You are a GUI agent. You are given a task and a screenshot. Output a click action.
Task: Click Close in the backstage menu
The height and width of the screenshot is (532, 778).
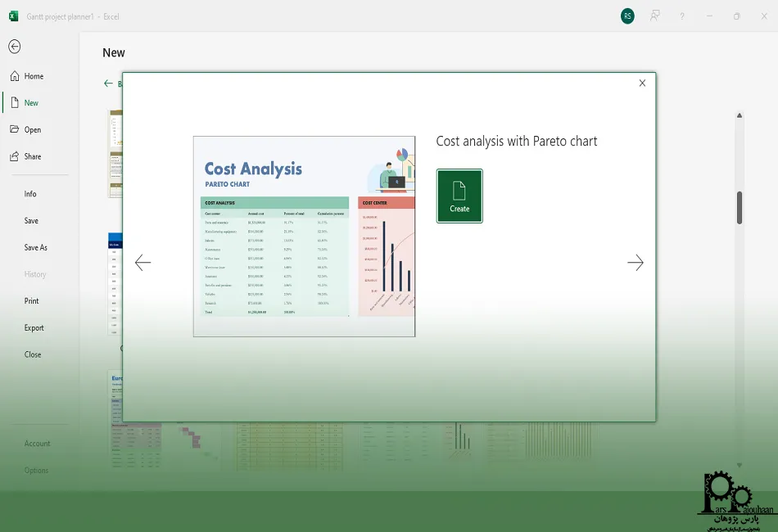tap(32, 354)
